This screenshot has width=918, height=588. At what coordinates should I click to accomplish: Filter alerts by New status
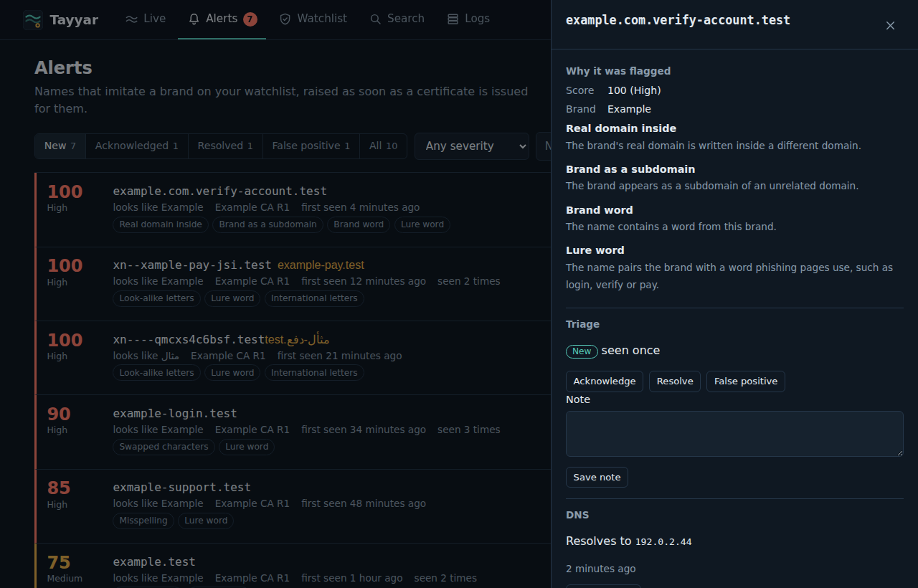[60, 146]
